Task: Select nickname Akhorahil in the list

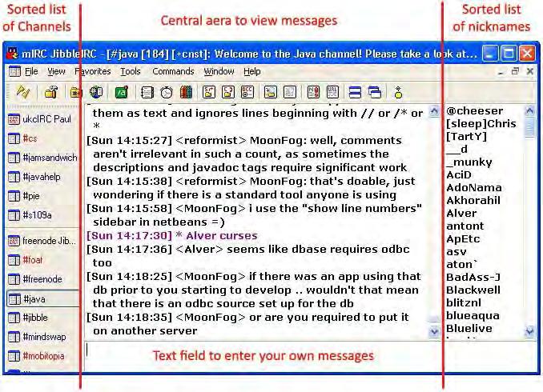Action: (473, 200)
